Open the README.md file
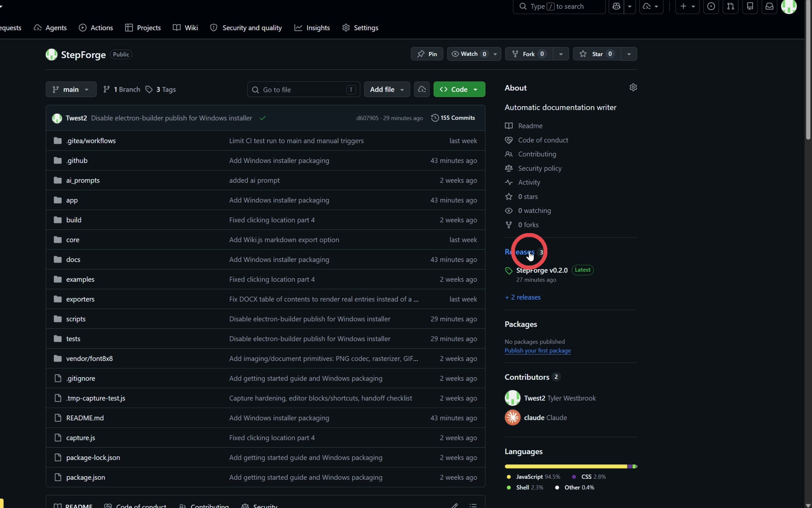The height and width of the screenshot is (508, 812). tap(85, 418)
